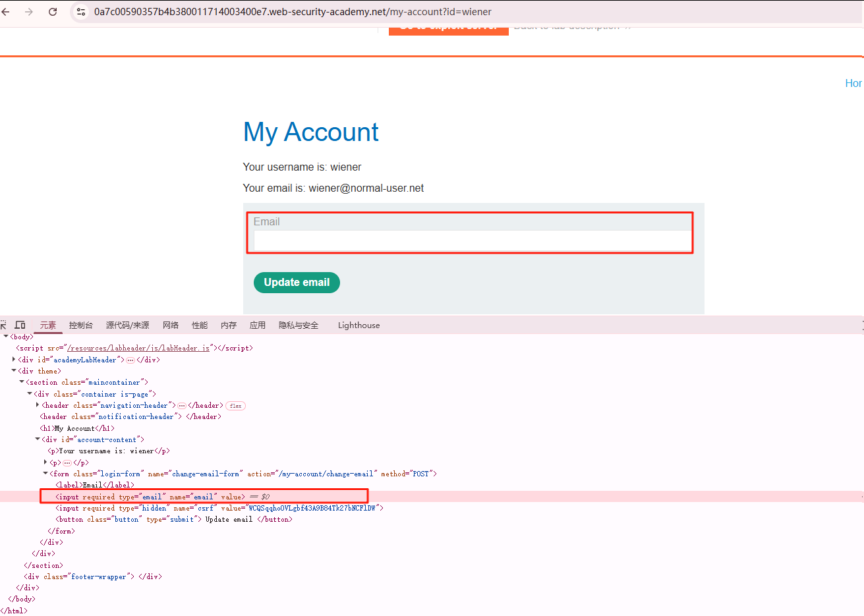Screen dimensions: 864x616
Task: Expand the navigation-header element
Action: [x=38, y=405]
